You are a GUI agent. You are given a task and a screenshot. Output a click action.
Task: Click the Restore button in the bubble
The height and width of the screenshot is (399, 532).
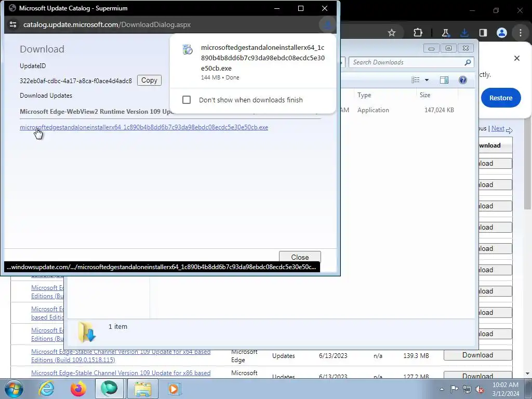[501, 98]
